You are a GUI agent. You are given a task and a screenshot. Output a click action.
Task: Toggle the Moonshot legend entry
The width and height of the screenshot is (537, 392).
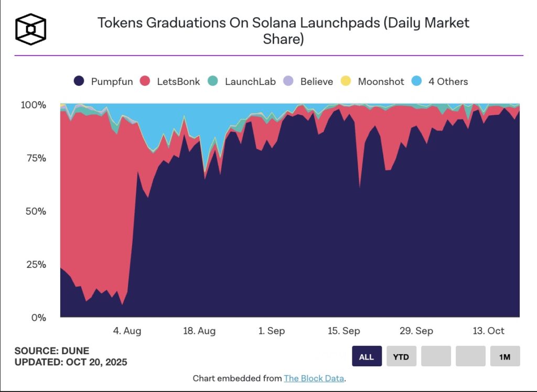coord(373,81)
